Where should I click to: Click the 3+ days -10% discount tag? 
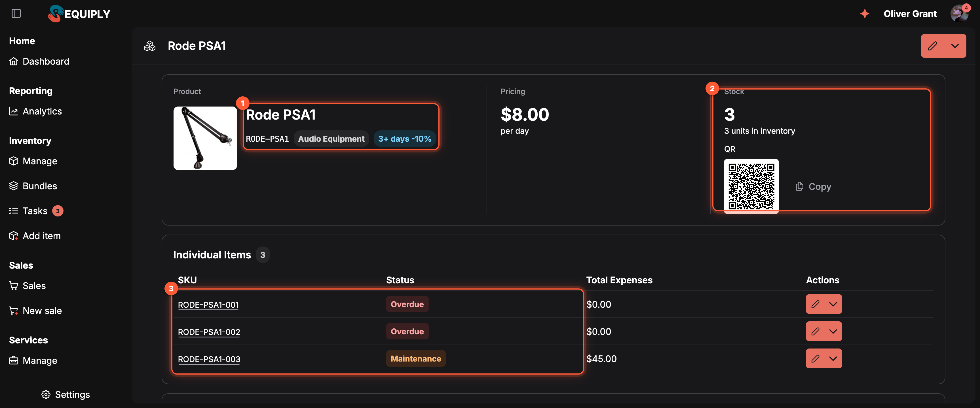[405, 139]
